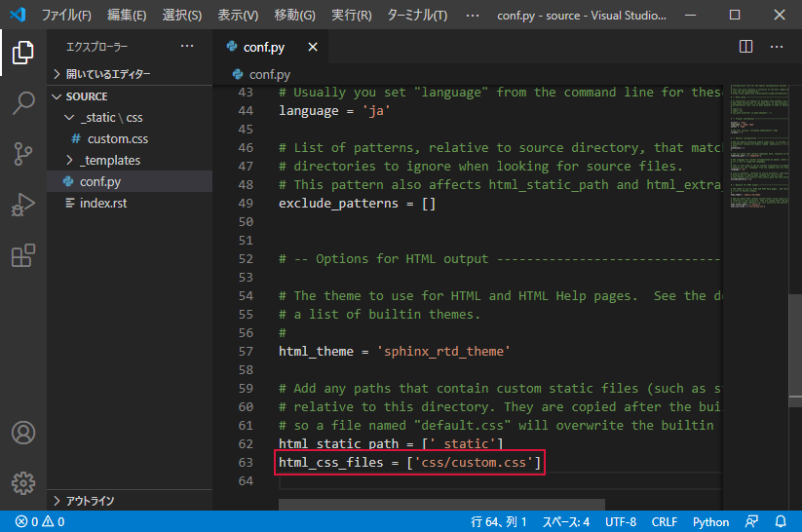Image resolution: width=802 pixels, height=532 pixels.
Task: Change the UTF-8 encoding setting
Action: (621, 522)
